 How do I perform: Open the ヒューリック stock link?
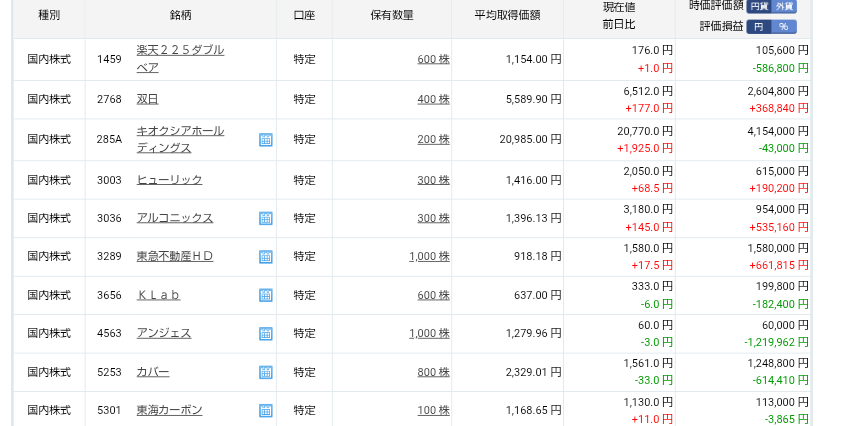coord(169,180)
